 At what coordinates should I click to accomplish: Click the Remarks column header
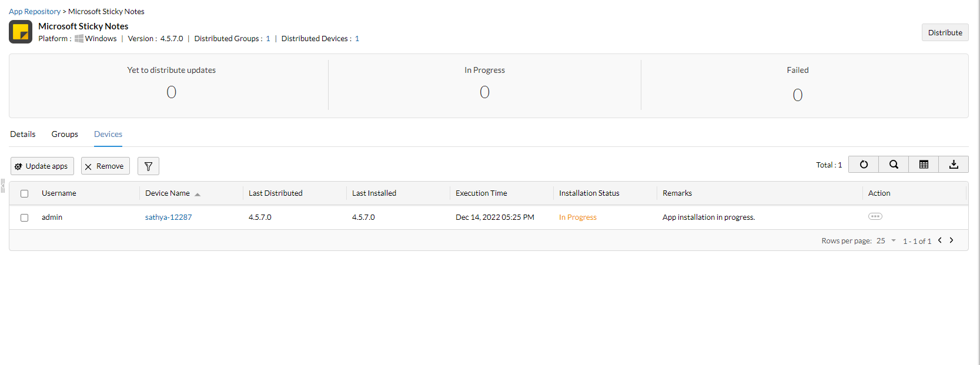pyautogui.click(x=677, y=193)
